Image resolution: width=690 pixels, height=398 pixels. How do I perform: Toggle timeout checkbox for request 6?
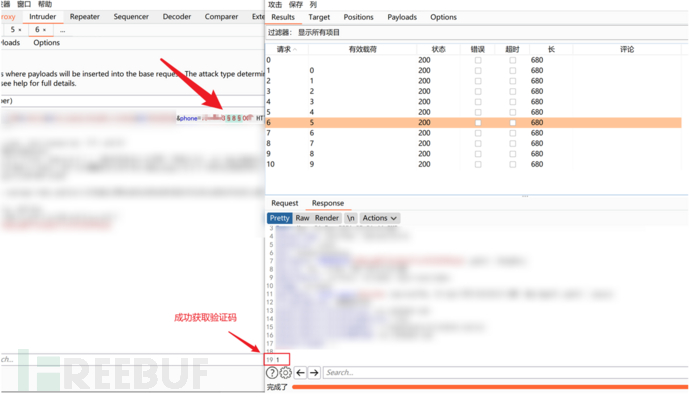click(513, 122)
